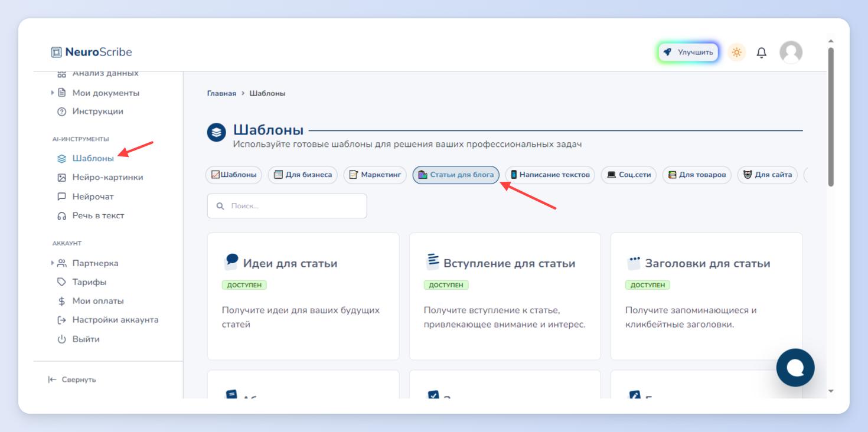The image size is (868, 432).
Task: Select the Статьи для блога tab
Action: (456, 175)
